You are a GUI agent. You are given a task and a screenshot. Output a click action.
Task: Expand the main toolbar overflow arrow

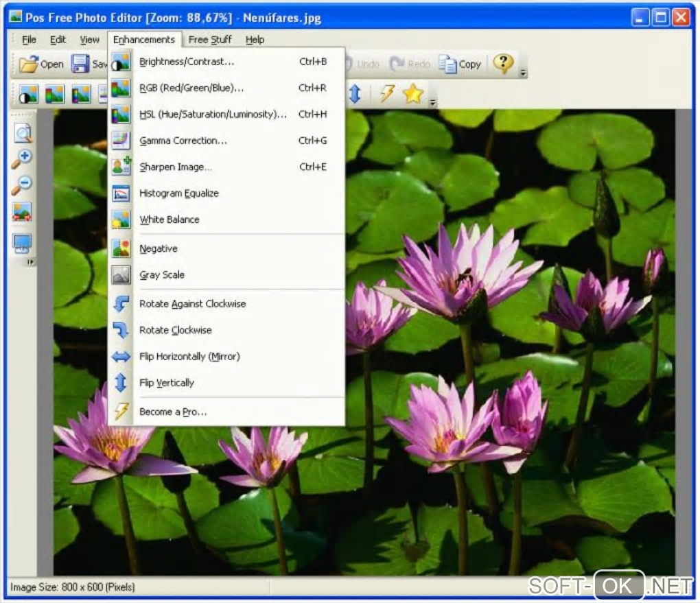pyautogui.click(x=523, y=73)
